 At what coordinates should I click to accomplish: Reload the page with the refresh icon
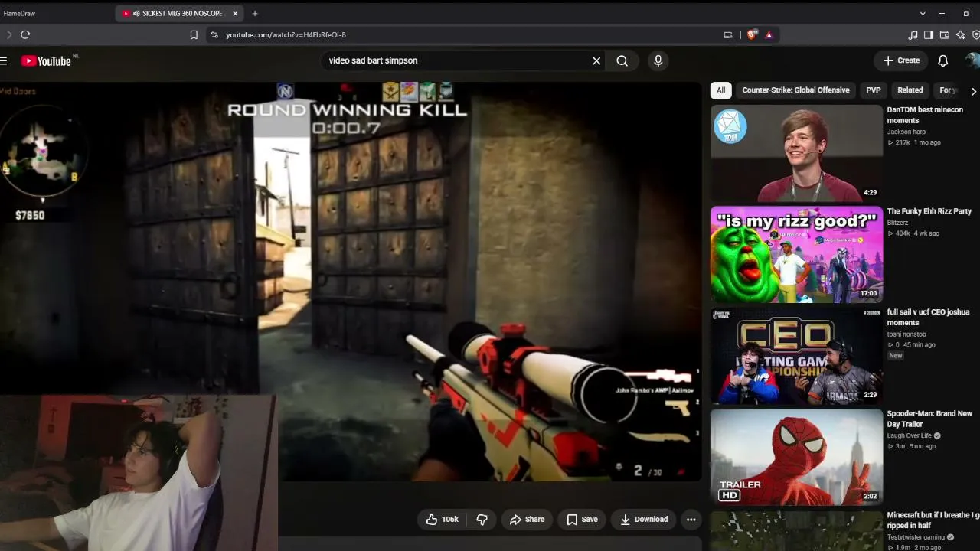(x=25, y=34)
